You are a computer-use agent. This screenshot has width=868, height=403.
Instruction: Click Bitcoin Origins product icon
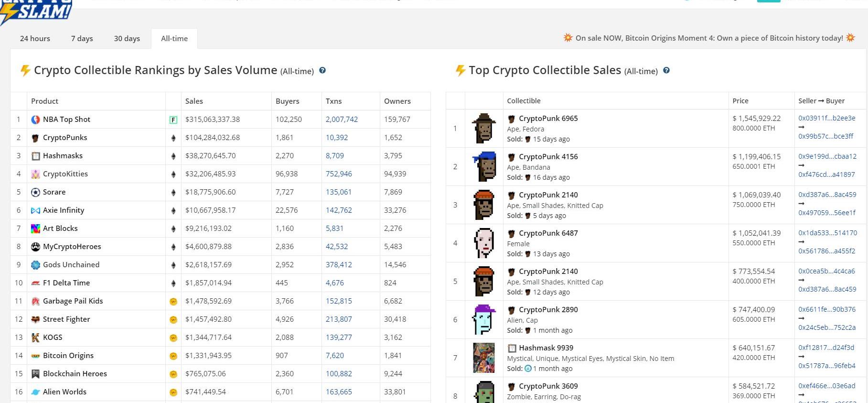pos(35,356)
